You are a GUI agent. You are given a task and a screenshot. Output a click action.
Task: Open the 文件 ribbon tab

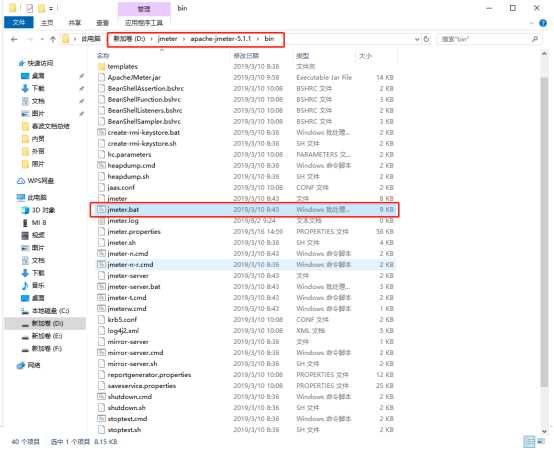point(19,23)
